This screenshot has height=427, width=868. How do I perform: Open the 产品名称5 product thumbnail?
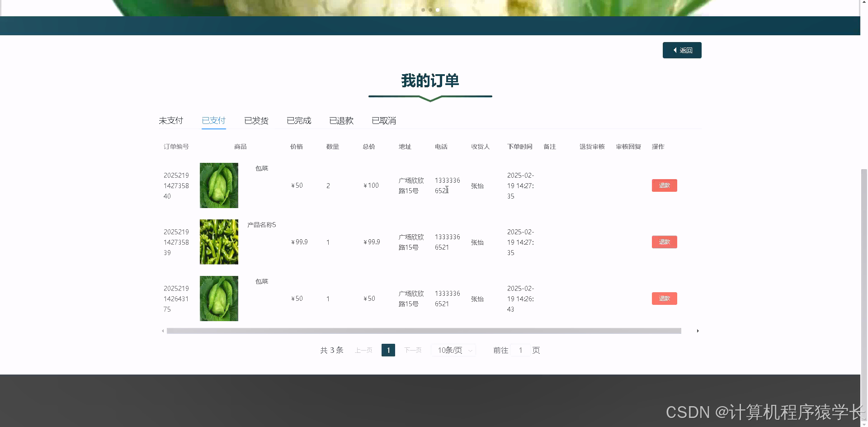(218, 242)
